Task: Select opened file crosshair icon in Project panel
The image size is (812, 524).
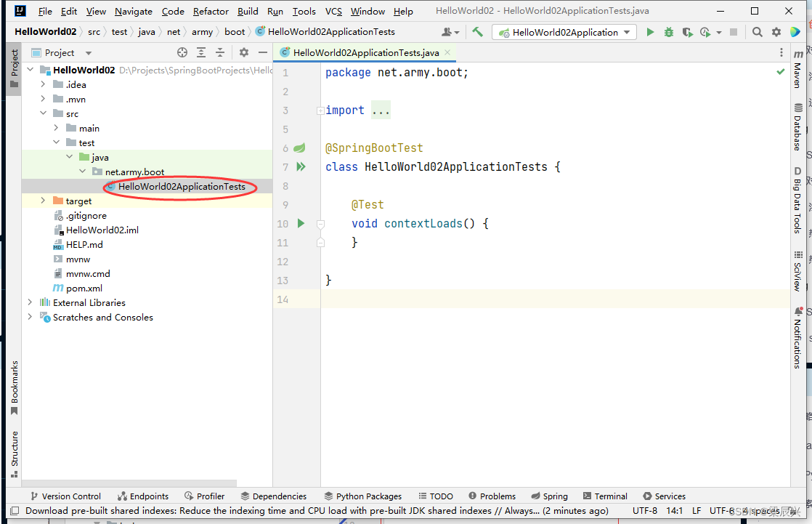Action: [x=182, y=52]
